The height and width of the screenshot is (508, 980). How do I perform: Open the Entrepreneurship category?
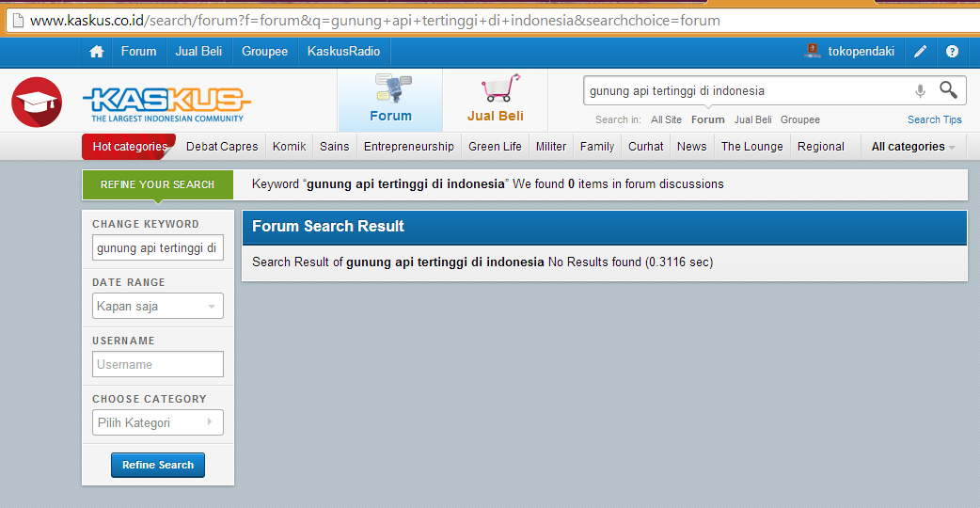click(409, 146)
